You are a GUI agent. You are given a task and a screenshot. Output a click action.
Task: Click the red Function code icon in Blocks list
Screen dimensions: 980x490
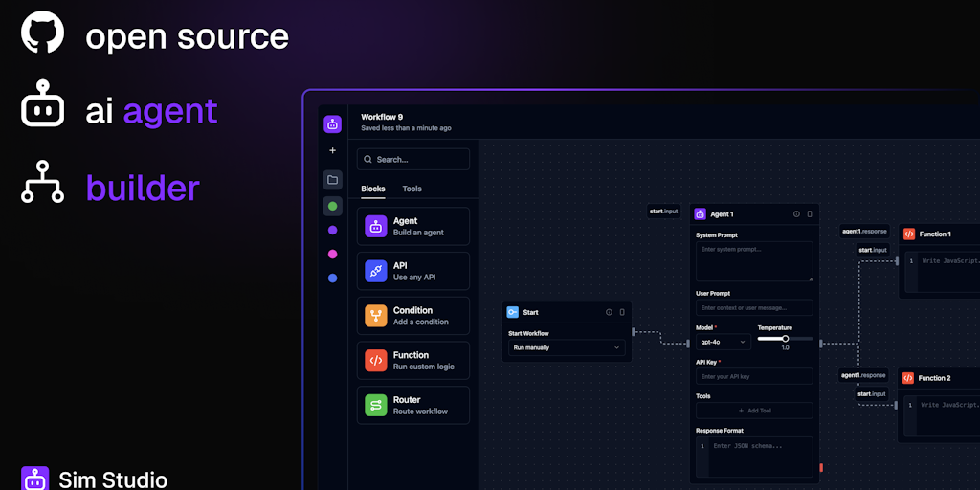pos(375,361)
